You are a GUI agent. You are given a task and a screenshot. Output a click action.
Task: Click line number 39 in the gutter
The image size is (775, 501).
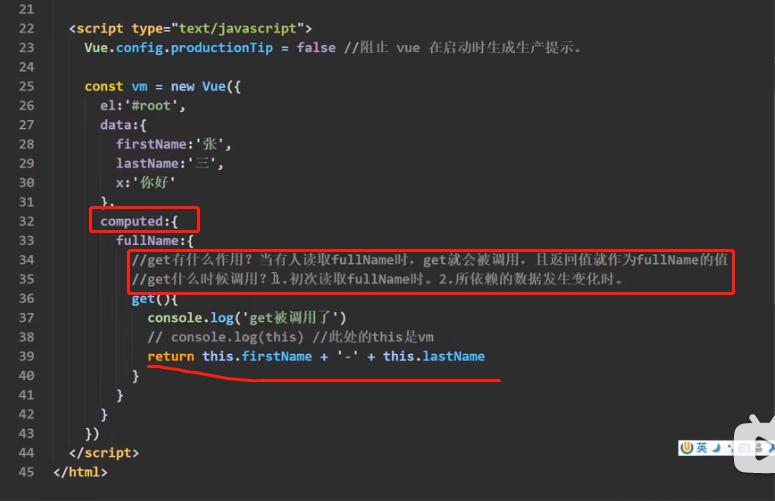(26, 356)
